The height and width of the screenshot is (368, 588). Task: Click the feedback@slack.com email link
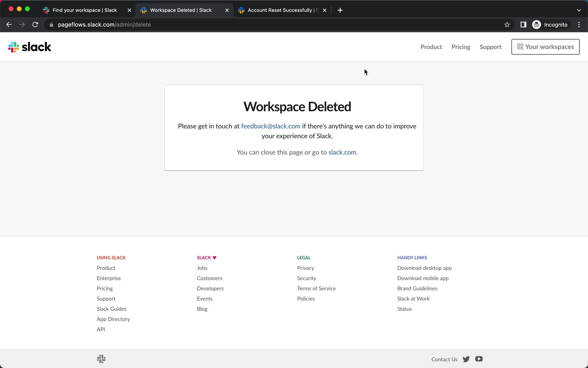(x=270, y=126)
